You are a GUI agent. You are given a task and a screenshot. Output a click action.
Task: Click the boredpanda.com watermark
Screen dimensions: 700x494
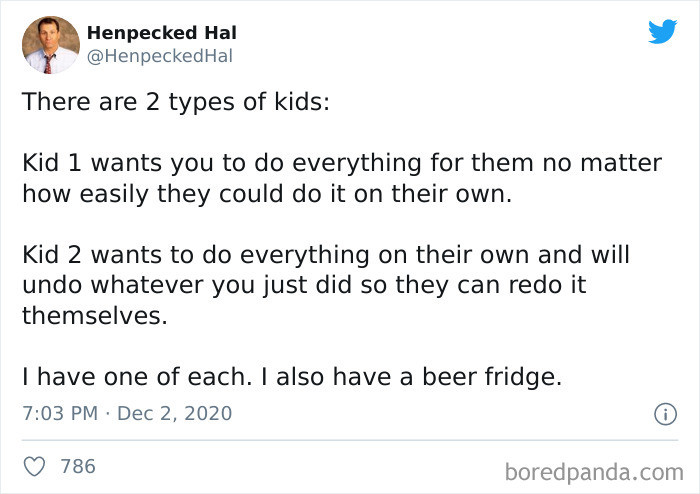tap(594, 468)
